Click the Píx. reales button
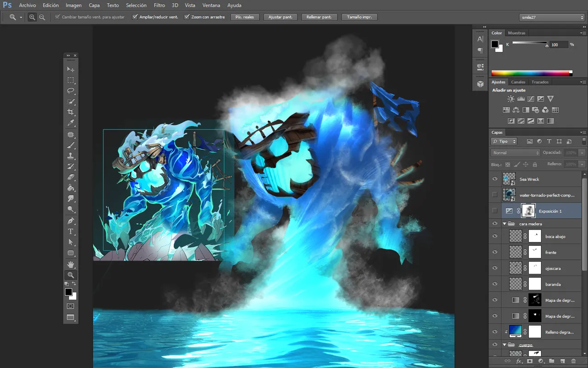588x368 pixels. (x=245, y=17)
